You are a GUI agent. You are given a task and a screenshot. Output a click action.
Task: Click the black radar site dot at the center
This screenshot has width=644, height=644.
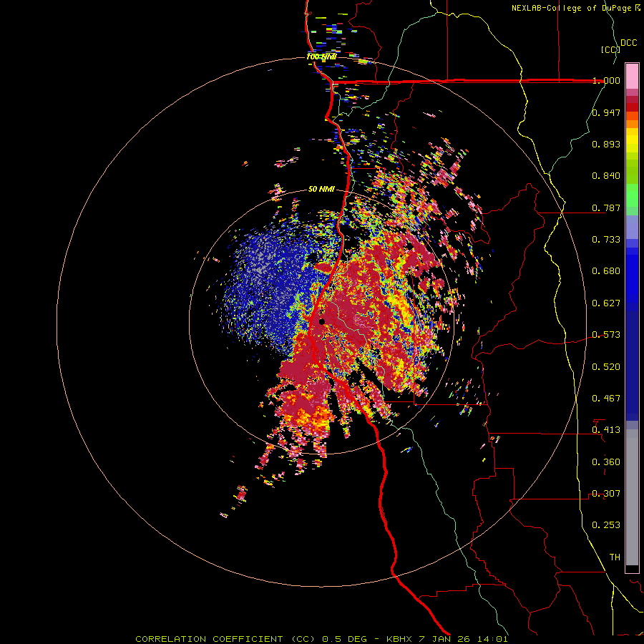point(322,321)
